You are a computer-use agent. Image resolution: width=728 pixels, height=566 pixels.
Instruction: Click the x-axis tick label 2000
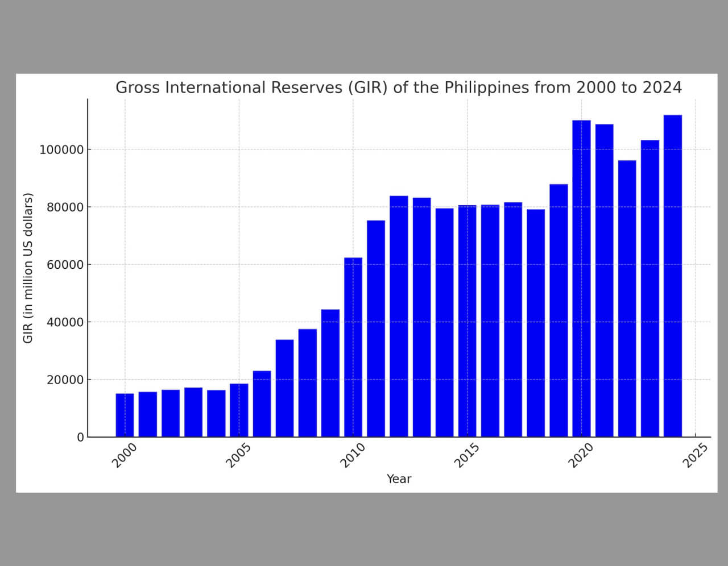click(x=124, y=456)
